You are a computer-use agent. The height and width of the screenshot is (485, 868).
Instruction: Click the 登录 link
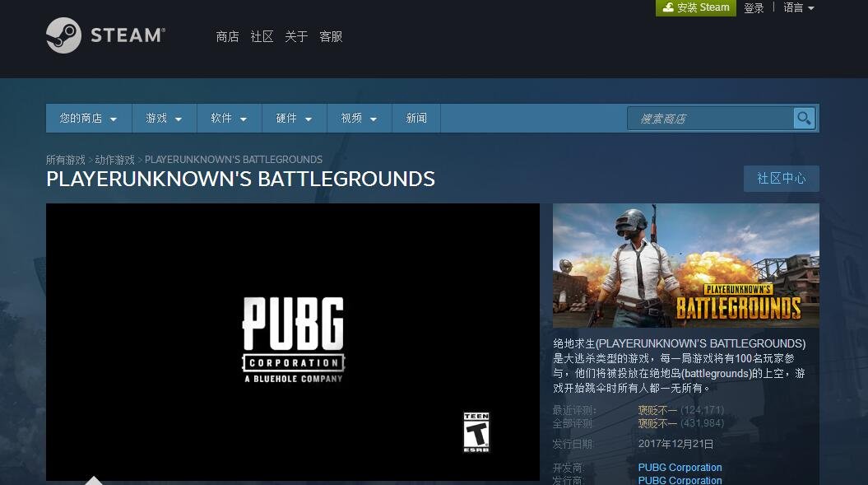point(754,7)
